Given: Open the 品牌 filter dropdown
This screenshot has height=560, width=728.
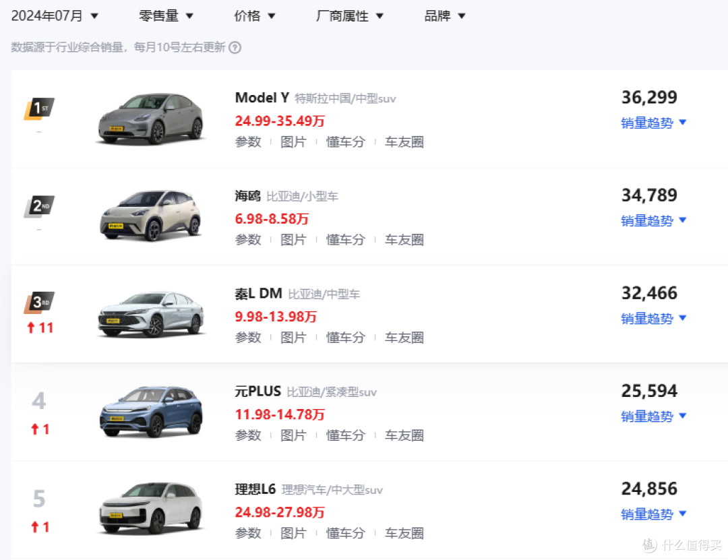Looking at the screenshot, I should (444, 15).
